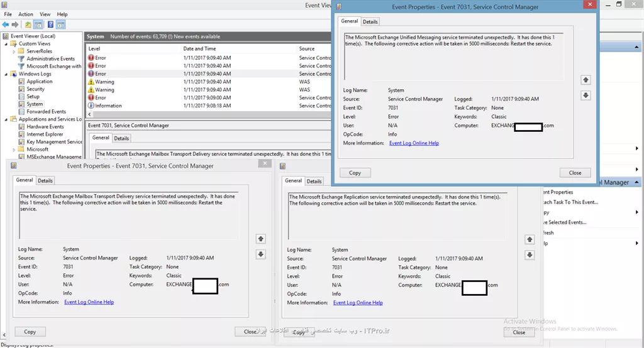644x348 pixels.
Task: Switch to Details tab in Replication dialog
Action: pyautogui.click(x=314, y=182)
